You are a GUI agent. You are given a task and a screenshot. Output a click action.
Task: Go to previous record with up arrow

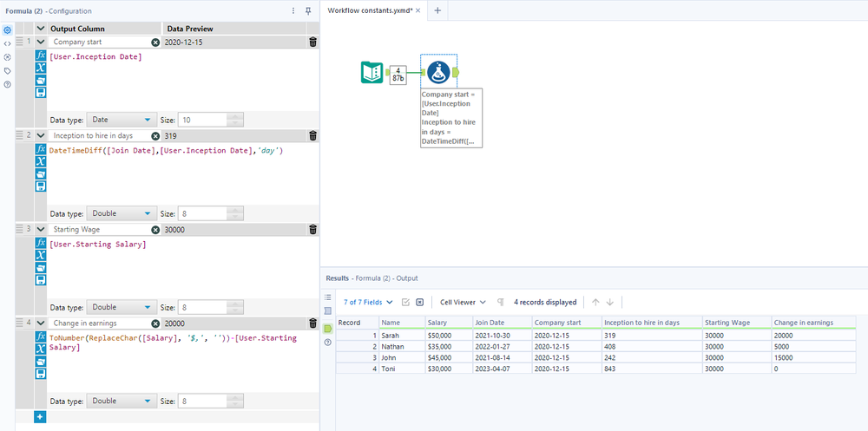[x=595, y=302]
